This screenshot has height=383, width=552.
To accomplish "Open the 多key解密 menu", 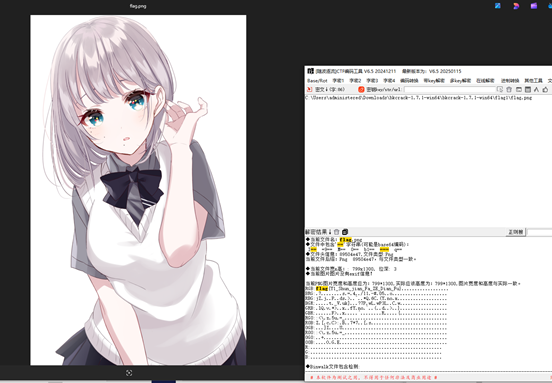I will point(460,81).
